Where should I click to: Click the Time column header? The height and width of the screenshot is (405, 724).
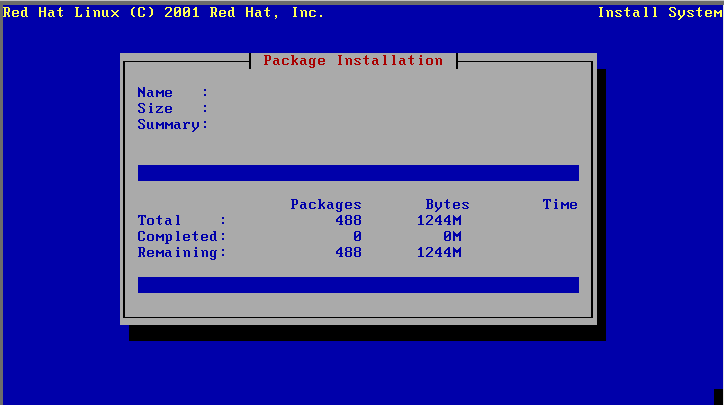(x=560, y=205)
